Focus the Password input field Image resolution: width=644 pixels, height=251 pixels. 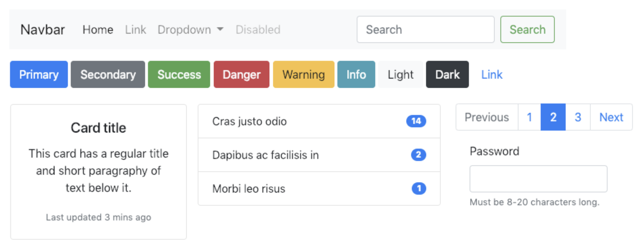[538, 179]
